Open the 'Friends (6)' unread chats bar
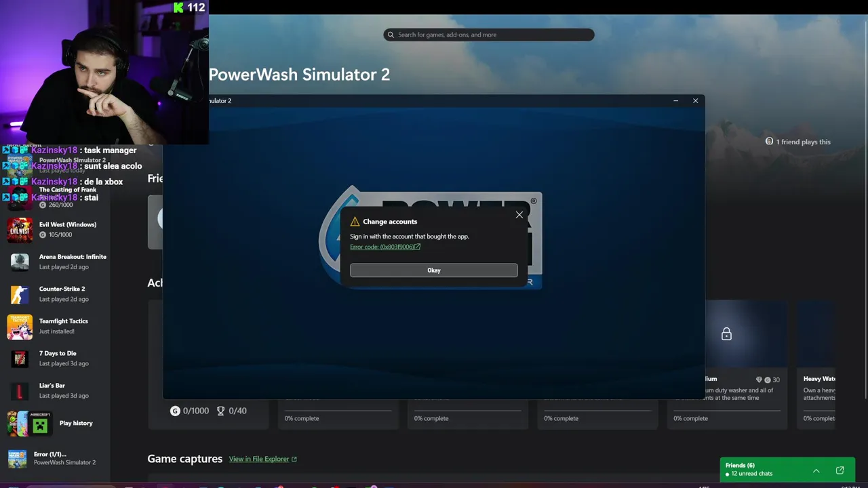The image size is (868, 488). click(787, 470)
